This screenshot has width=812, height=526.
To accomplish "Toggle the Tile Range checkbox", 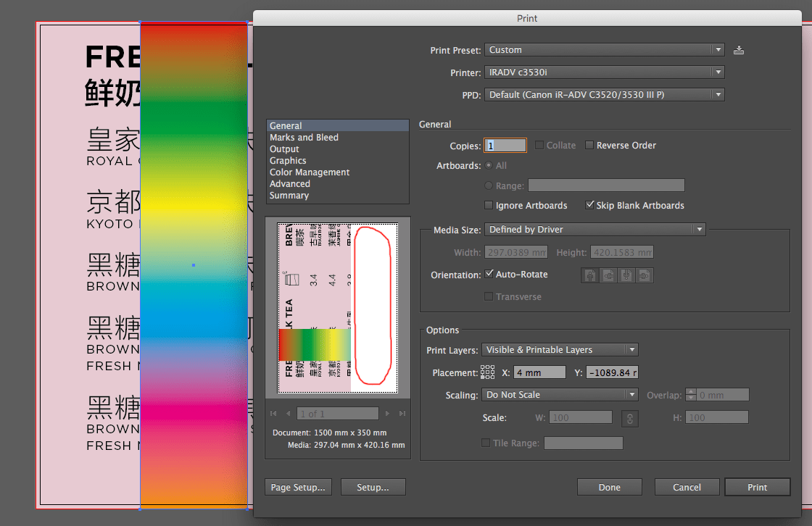I will point(486,443).
